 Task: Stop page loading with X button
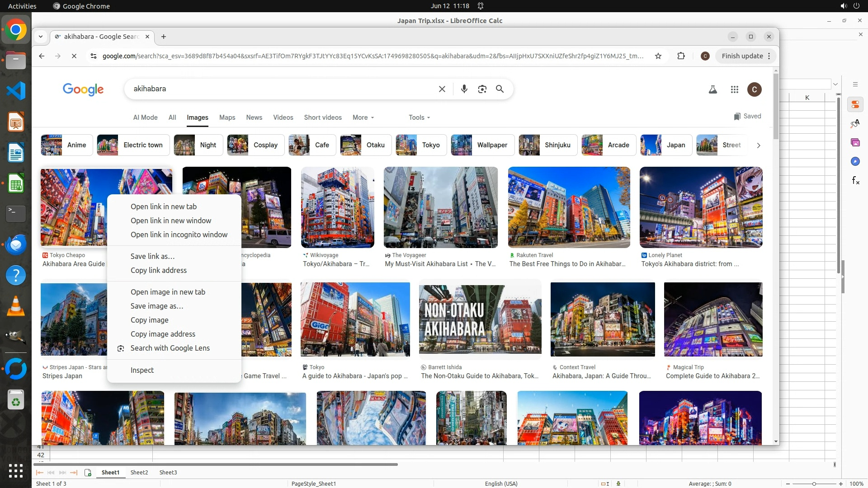pyautogui.click(x=74, y=56)
